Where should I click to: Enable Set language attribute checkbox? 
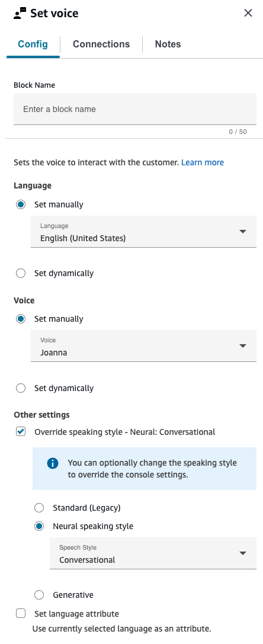point(21,614)
